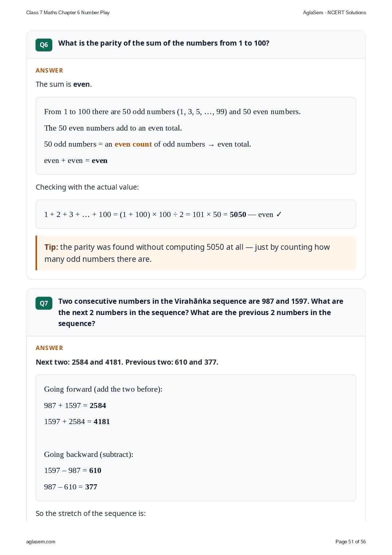The image size is (392, 555).
Task: Click the Q7 Virahāṅka sequence question heading
Action: coord(201,312)
